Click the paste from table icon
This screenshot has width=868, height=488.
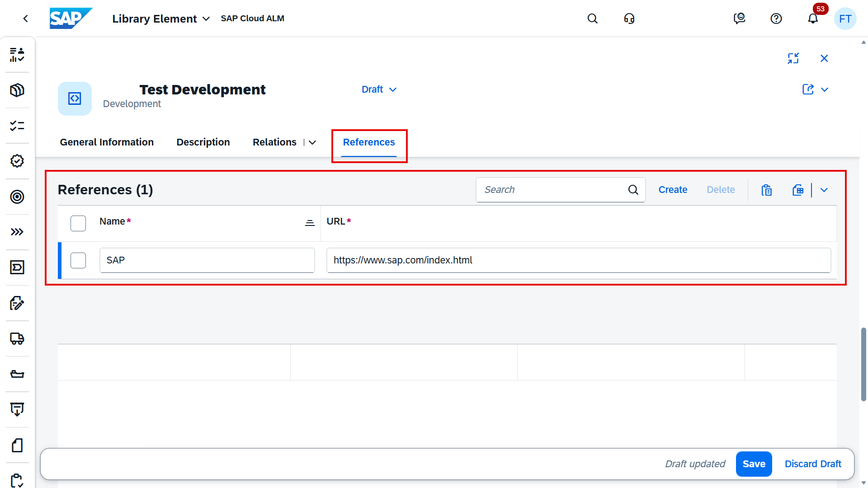798,190
